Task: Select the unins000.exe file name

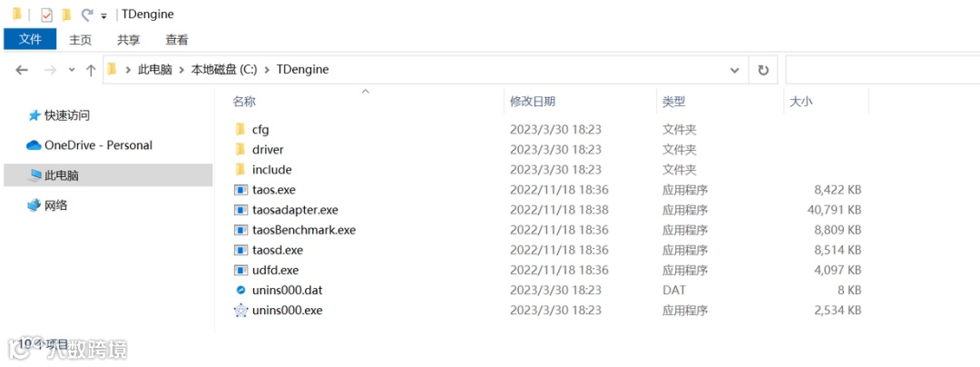Action: point(288,310)
